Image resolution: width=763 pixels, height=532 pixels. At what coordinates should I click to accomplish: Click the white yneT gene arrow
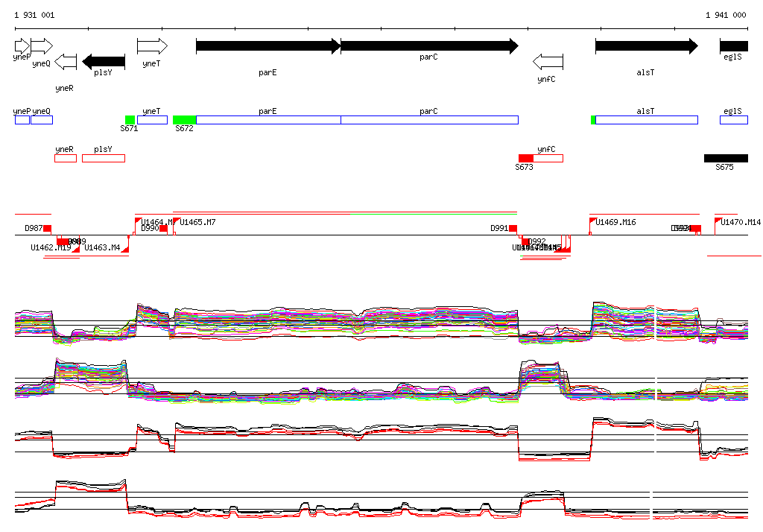[152, 46]
